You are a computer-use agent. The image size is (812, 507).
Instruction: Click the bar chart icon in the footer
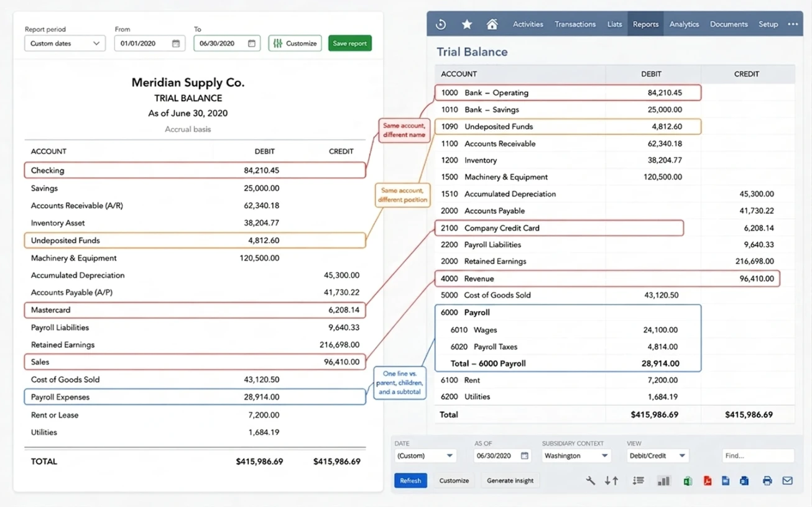coord(663,480)
